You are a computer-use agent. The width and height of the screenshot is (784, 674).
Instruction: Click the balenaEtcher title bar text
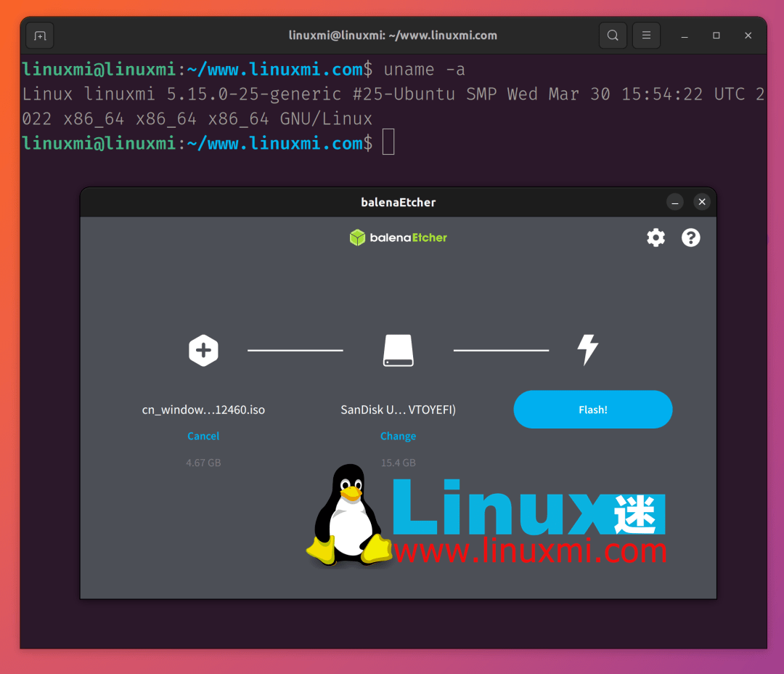[x=398, y=202]
